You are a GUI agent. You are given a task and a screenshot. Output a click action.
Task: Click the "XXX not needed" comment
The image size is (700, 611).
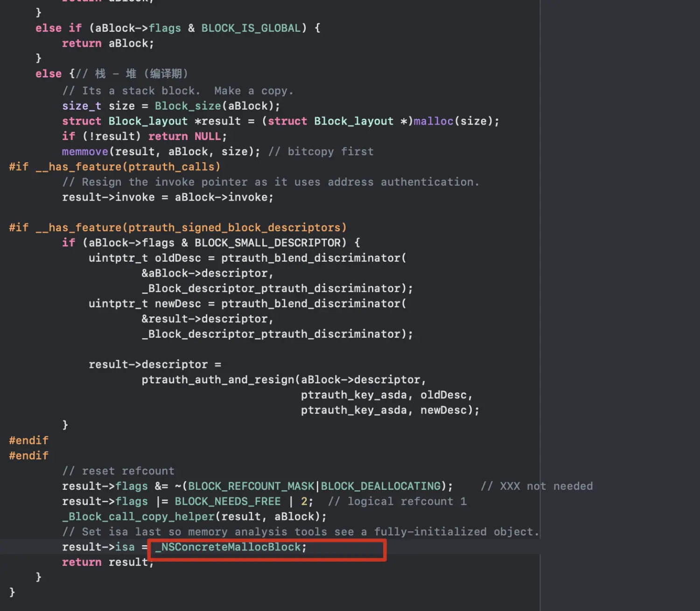pyautogui.click(x=537, y=486)
